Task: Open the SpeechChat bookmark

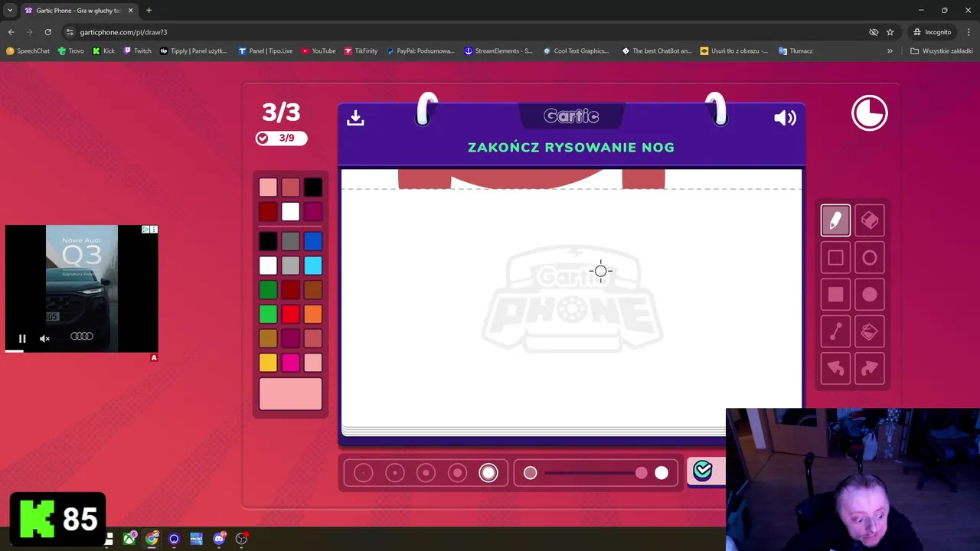Action: 28,51
